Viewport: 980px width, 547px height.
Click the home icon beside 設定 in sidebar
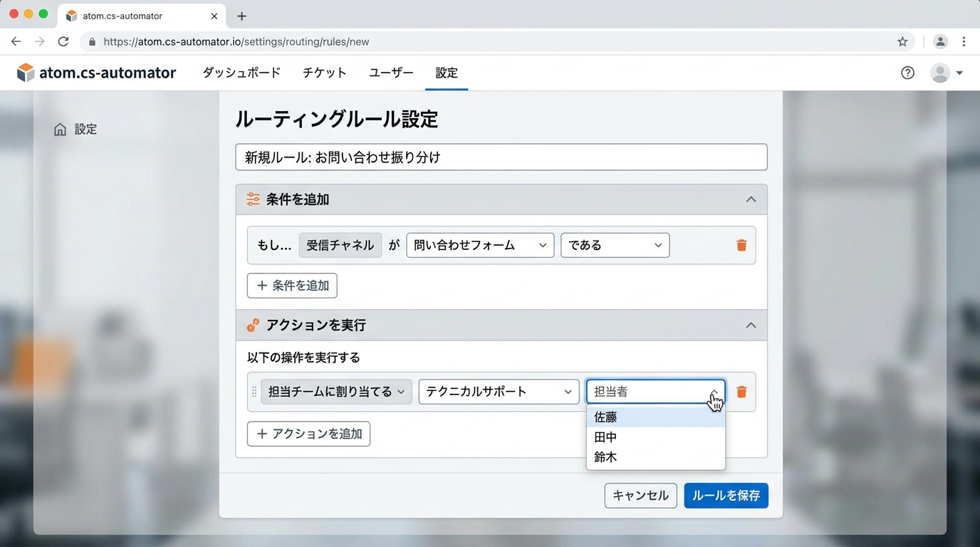pos(61,129)
